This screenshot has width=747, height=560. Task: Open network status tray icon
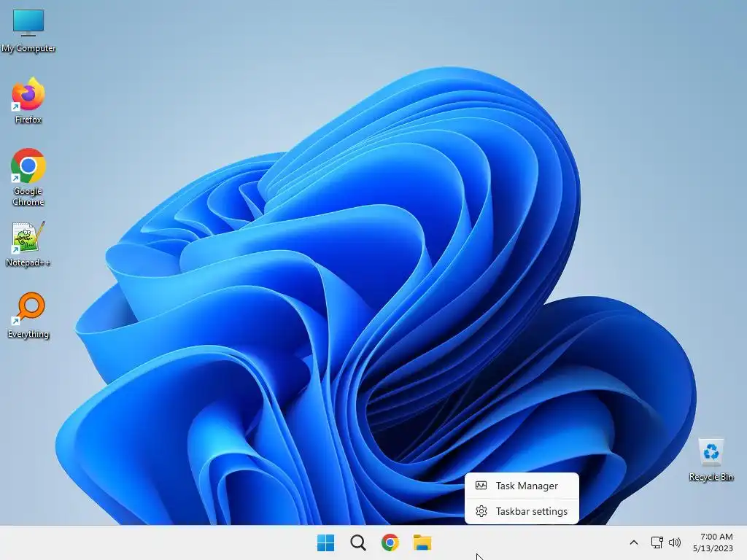[x=657, y=542]
